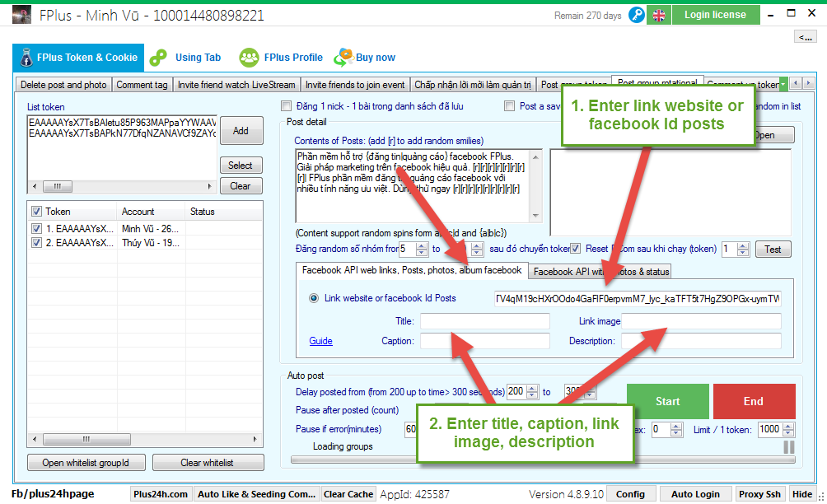Focus the Link image input field

pos(701,321)
